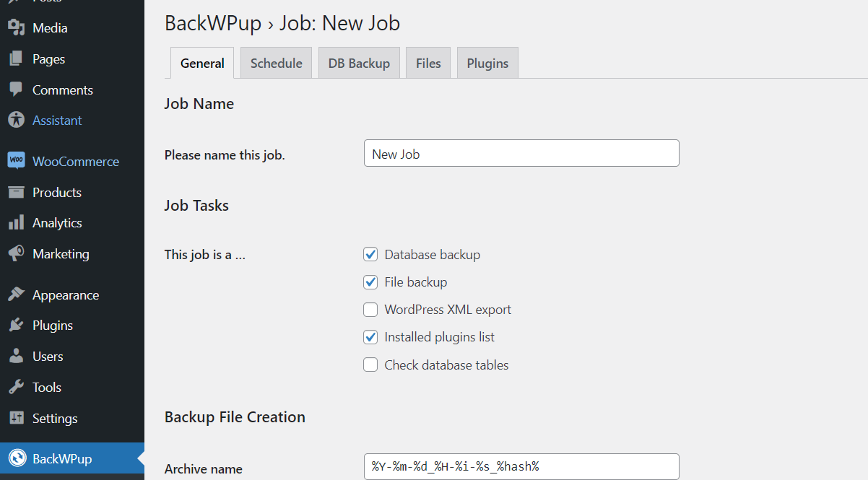868x480 pixels.
Task: Click the Media icon in sidebar
Action: 16,28
